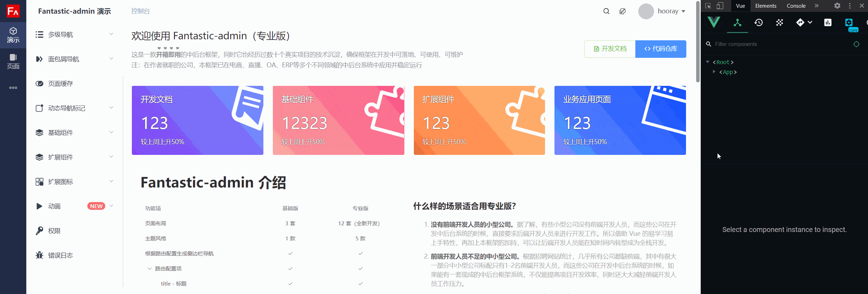Expand the App component node triangle

[714, 71]
